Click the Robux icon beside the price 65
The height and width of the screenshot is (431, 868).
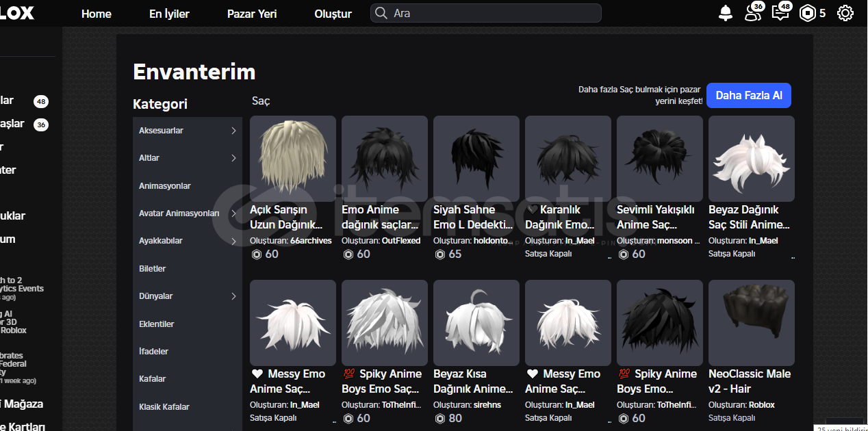(439, 254)
